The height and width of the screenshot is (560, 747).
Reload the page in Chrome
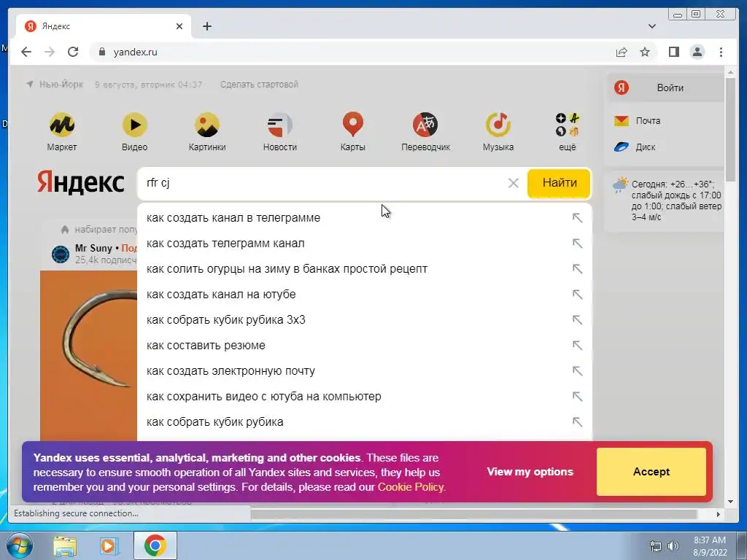(73, 52)
